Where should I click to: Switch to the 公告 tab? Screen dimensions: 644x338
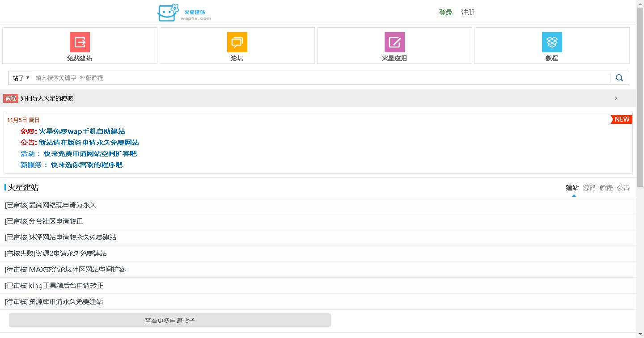click(x=623, y=188)
